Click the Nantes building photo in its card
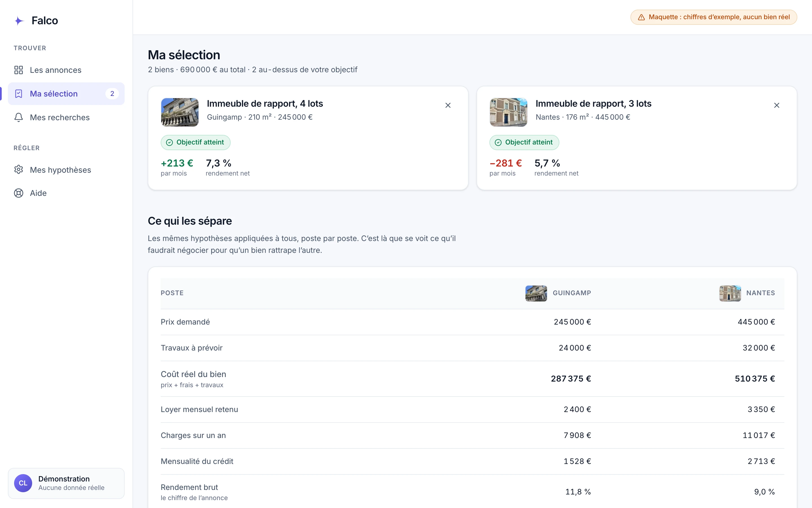 (508, 112)
